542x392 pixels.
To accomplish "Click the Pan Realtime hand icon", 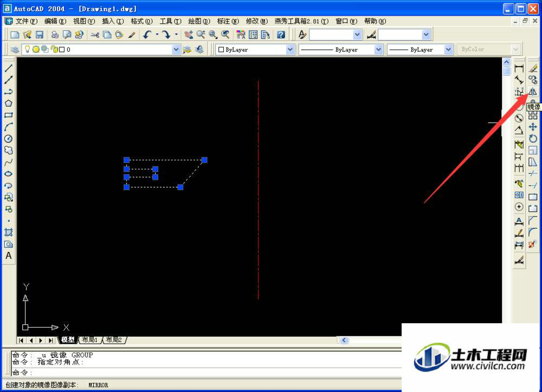I will pyautogui.click(x=189, y=35).
